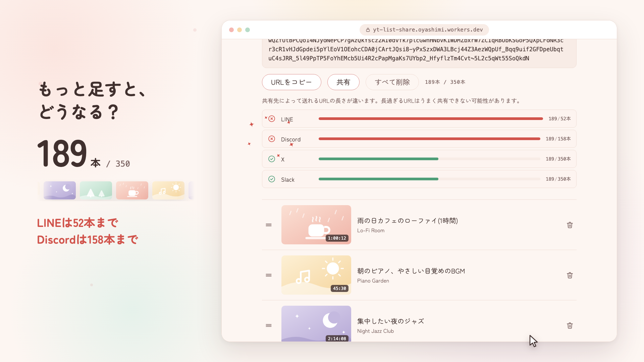Click the 45:30 duration badge
The width and height of the screenshot is (644, 362).
[x=339, y=289]
